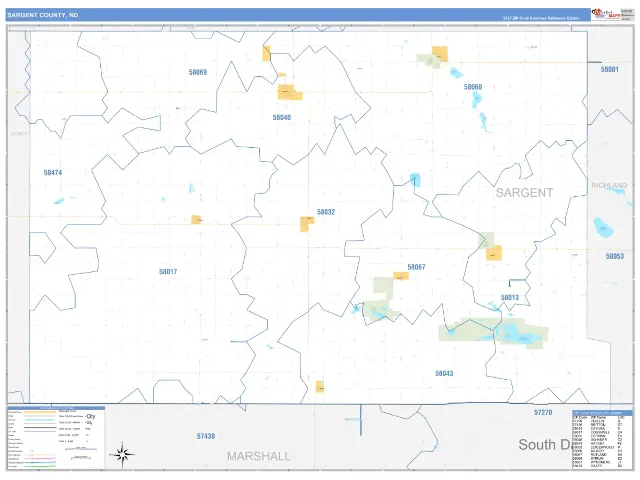Select ZIP code label 58069
The width and height of the screenshot is (640, 480).
click(198, 72)
